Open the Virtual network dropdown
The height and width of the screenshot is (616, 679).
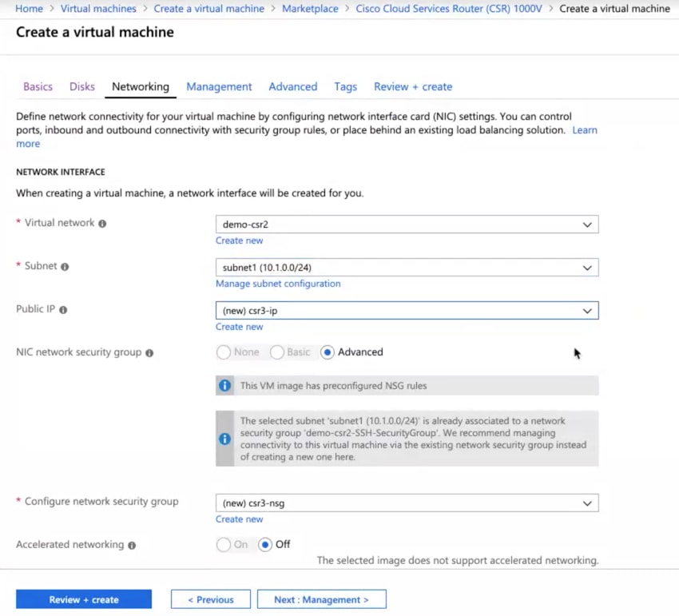click(407, 225)
